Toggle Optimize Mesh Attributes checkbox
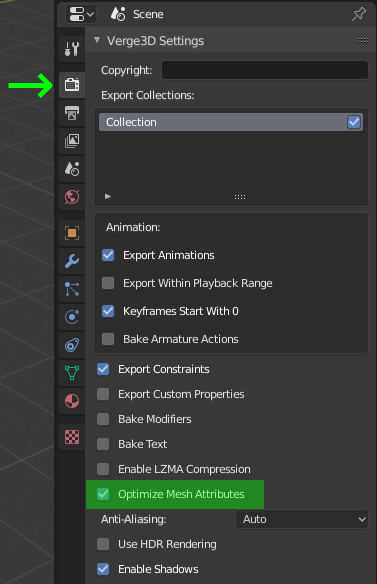This screenshot has width=377, height=584. click(103, 494)
